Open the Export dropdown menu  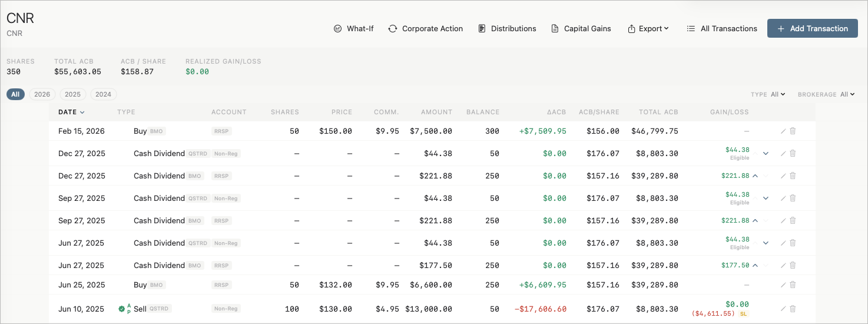pos(648,28)
